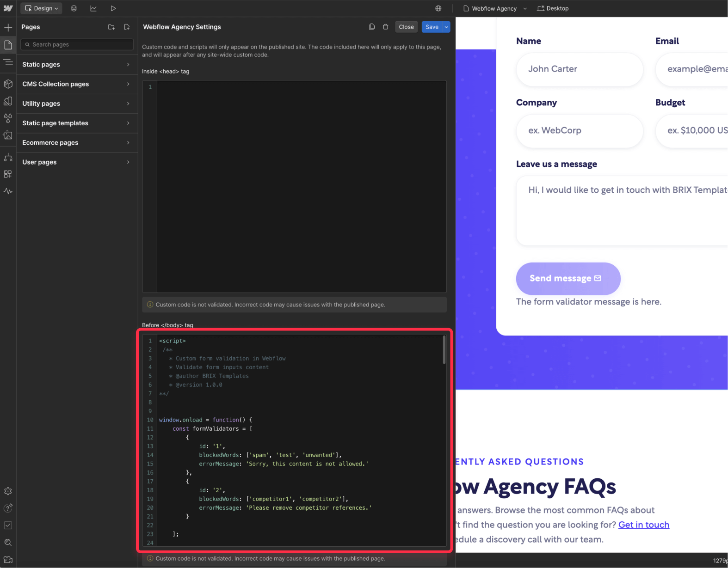Screen dimensions: 728x568
Task: Click the trash delete page icon
Action: tap(385, 27)
